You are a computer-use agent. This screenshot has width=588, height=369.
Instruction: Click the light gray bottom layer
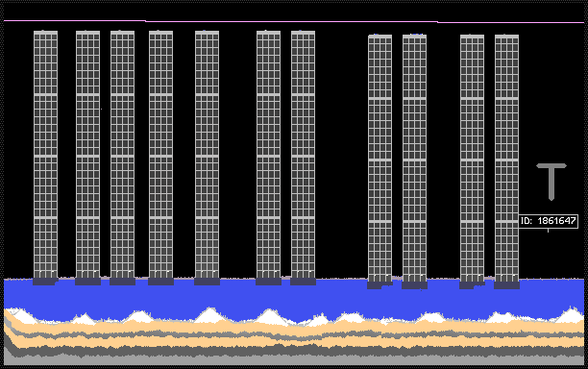point(294,360)
